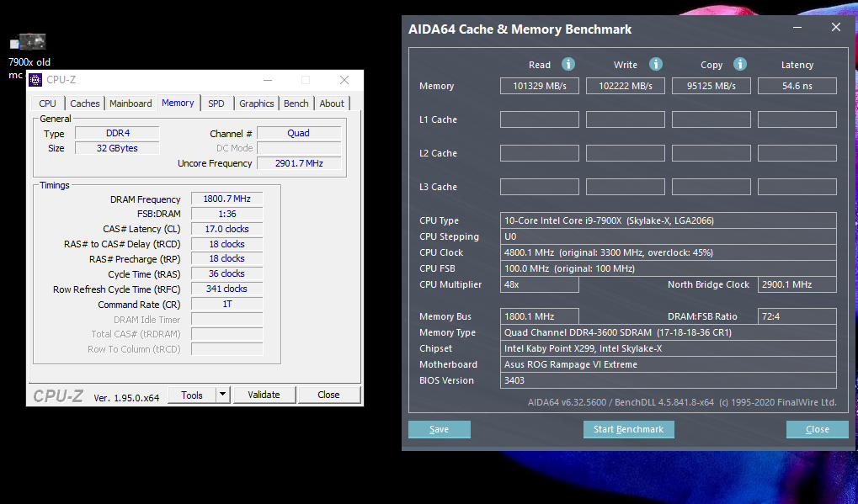Open the Tools dropdown arrow in CPU-Z

click(222, 395)
